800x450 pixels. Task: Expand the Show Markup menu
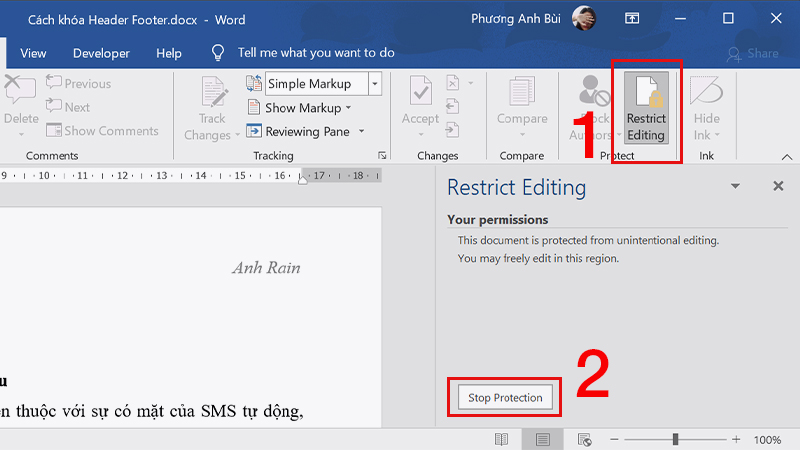299,108
